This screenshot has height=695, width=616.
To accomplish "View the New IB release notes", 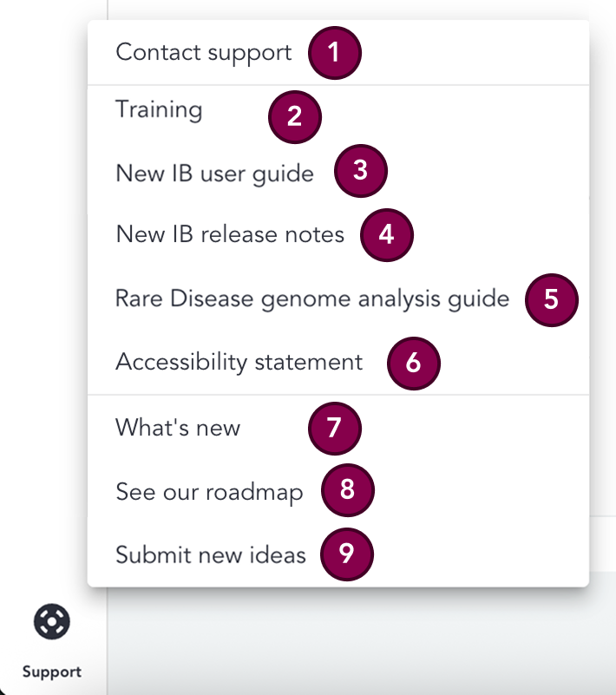I will pos(229,234).
